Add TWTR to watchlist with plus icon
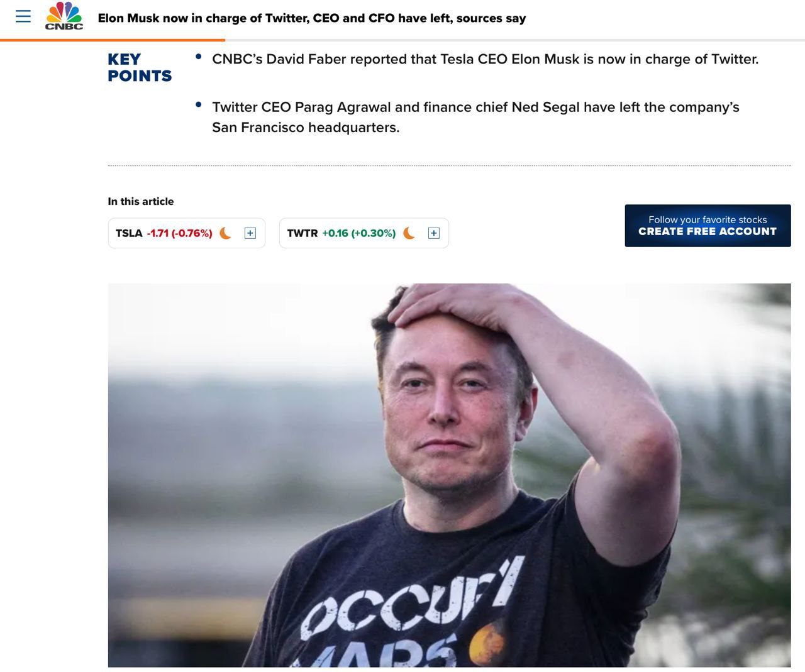Viewport: 805px width, 672px height. (x=433, y=233)
